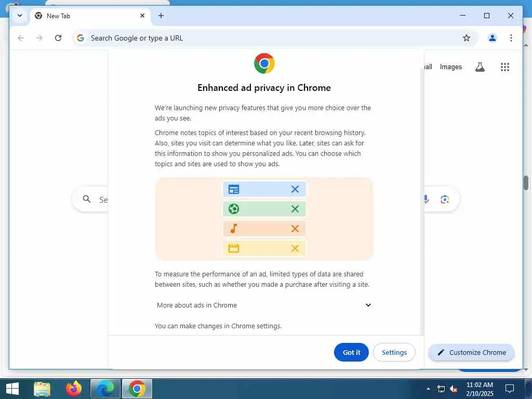Click the Chrome logo in the dialog
The width and height of the screenshot is (532, 399).
264,63
